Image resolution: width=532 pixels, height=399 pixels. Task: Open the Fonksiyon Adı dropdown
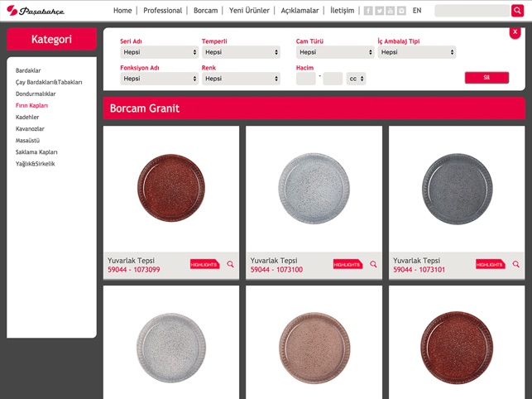(x=159, y=79)
